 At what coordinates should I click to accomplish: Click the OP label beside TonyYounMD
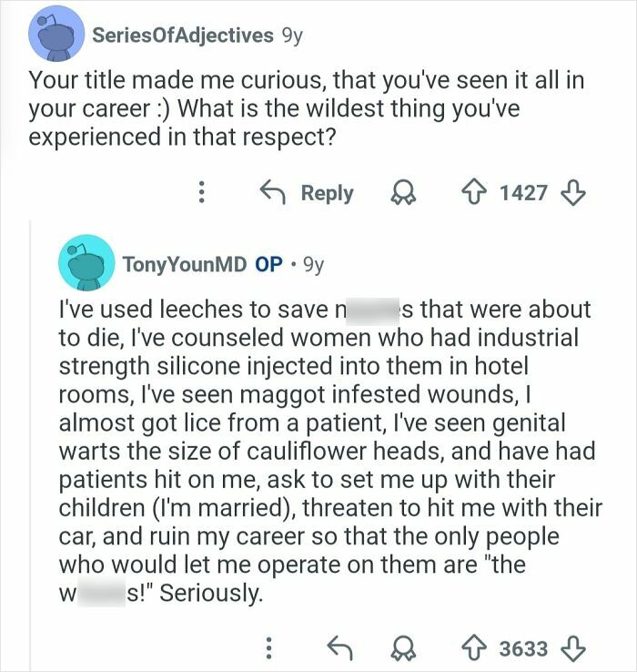pyautogui.click(x=268, y=265)
